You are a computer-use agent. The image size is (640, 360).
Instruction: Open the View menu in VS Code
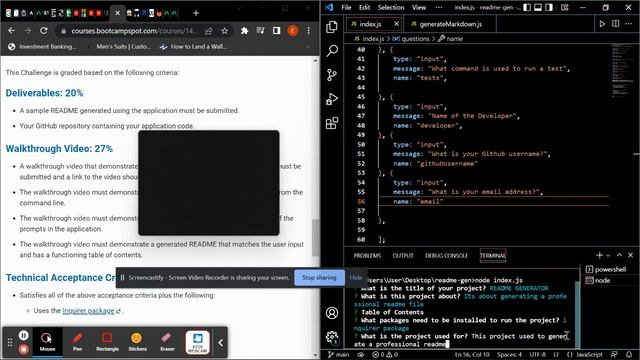click(419, 7)
